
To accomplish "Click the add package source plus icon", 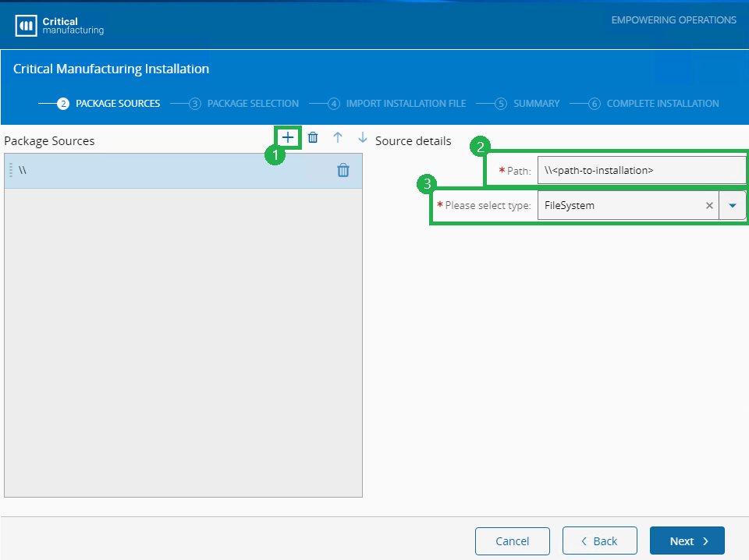I will tap(288, 138).
